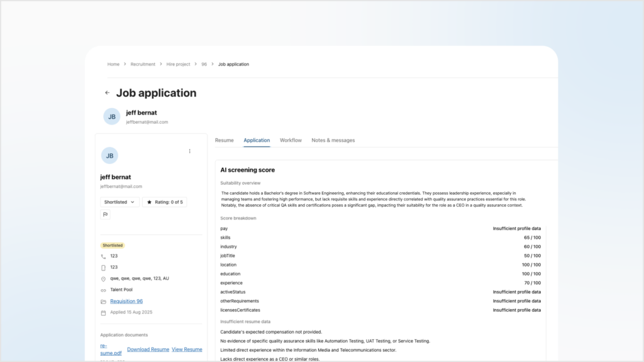Click the yellow Shortlisted status badge
The width and height of the screenshot is (644, 362).
[113, 246]
